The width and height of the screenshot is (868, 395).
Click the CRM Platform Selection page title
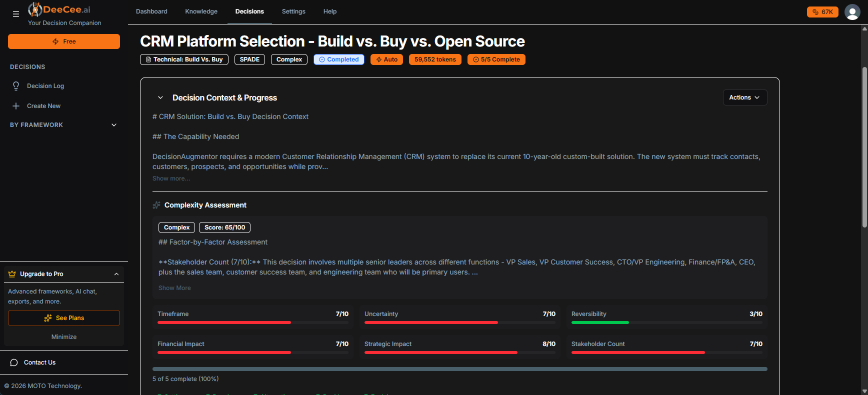(x=332, y=41)
